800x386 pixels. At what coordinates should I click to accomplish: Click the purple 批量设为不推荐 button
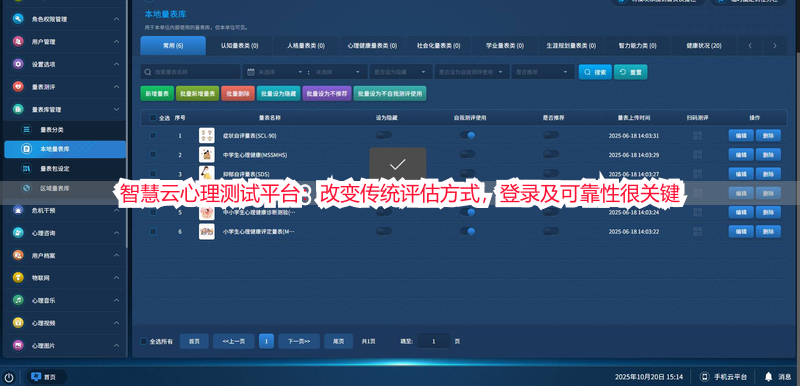[x=327, y=93]
